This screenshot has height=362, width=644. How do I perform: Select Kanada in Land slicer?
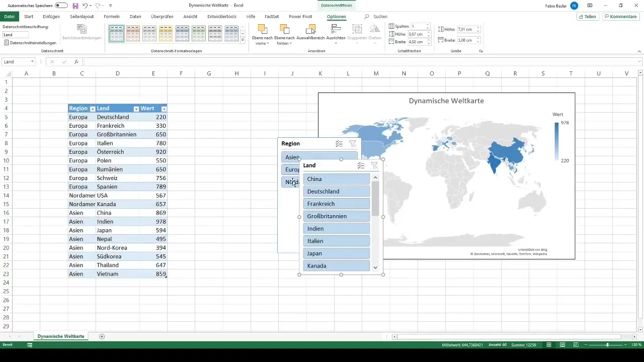(337, 265)
